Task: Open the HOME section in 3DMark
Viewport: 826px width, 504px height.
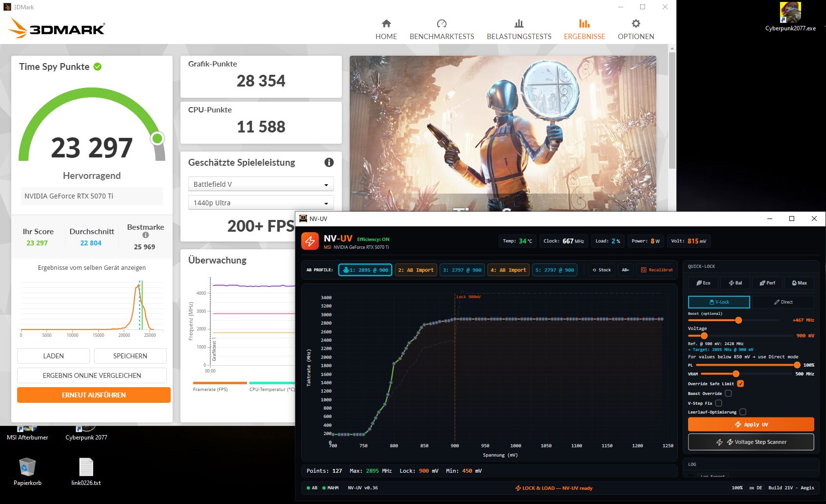Action: [386, 30]
